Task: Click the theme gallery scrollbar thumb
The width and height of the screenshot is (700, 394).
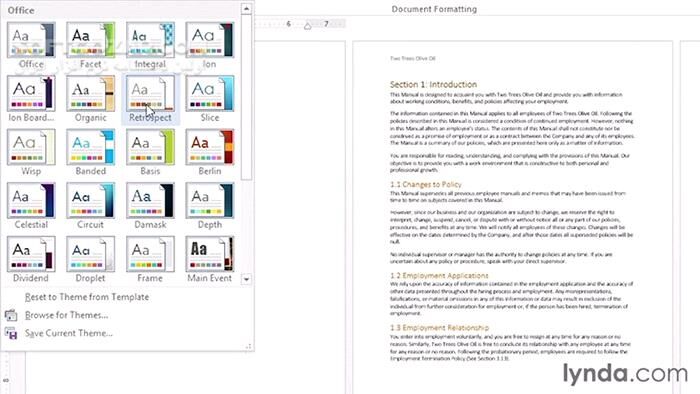Action: pos(246,97)
